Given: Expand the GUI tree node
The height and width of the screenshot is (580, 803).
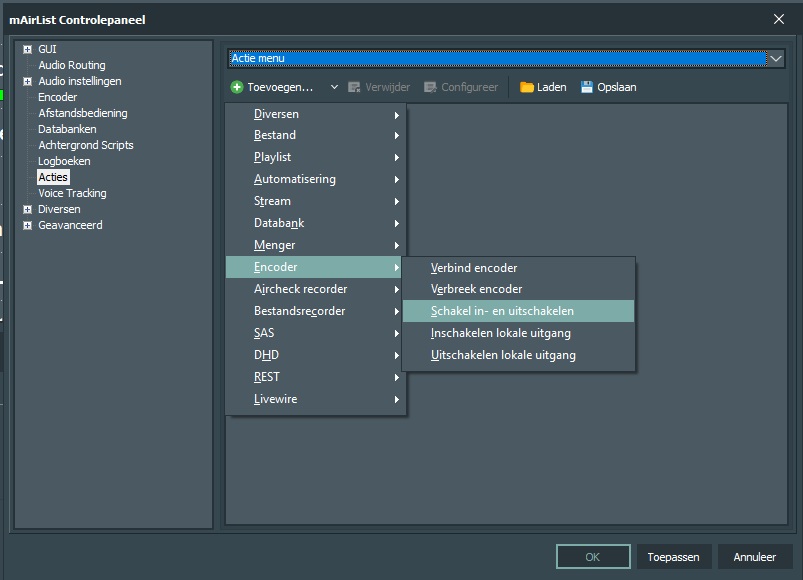Looking at the screenshot, I should click(28, 50).
